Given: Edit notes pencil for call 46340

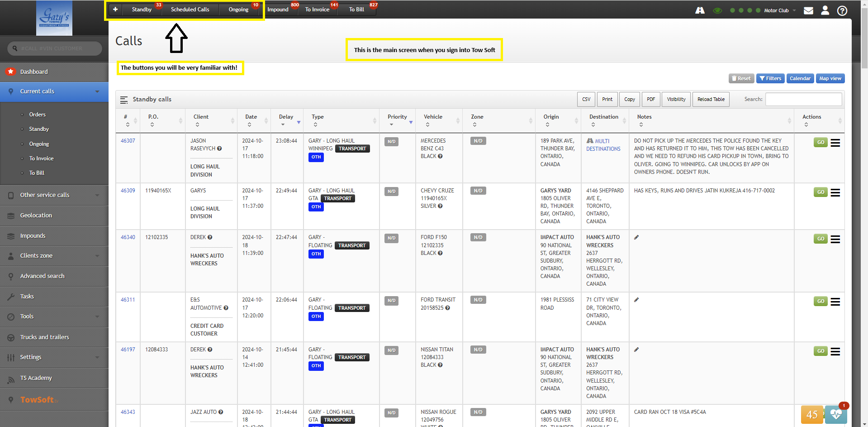Looking at the screenshot, I should pyautogui.click(x=636, y=237).
